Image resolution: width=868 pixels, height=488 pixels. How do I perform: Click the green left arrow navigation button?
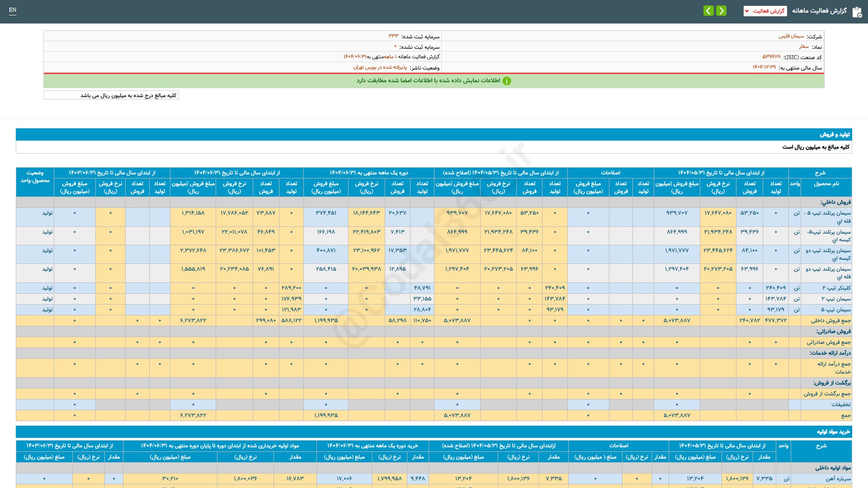pos(708,10)
